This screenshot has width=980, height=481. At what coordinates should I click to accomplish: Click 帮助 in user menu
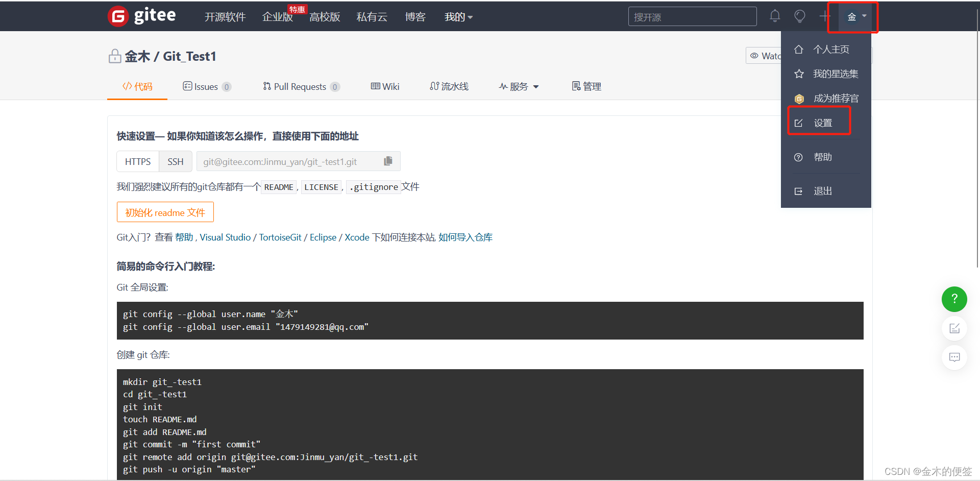tap(826, 157)
